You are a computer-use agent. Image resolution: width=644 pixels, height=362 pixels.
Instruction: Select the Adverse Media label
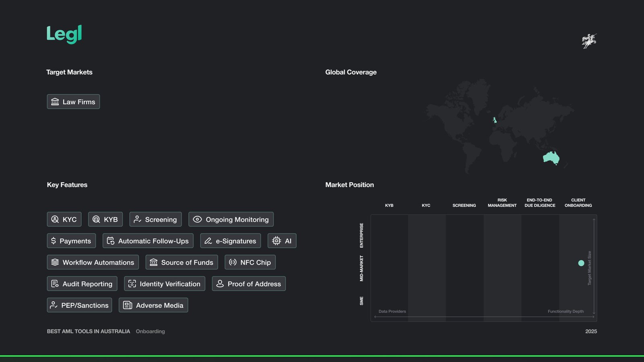[160, 305]
